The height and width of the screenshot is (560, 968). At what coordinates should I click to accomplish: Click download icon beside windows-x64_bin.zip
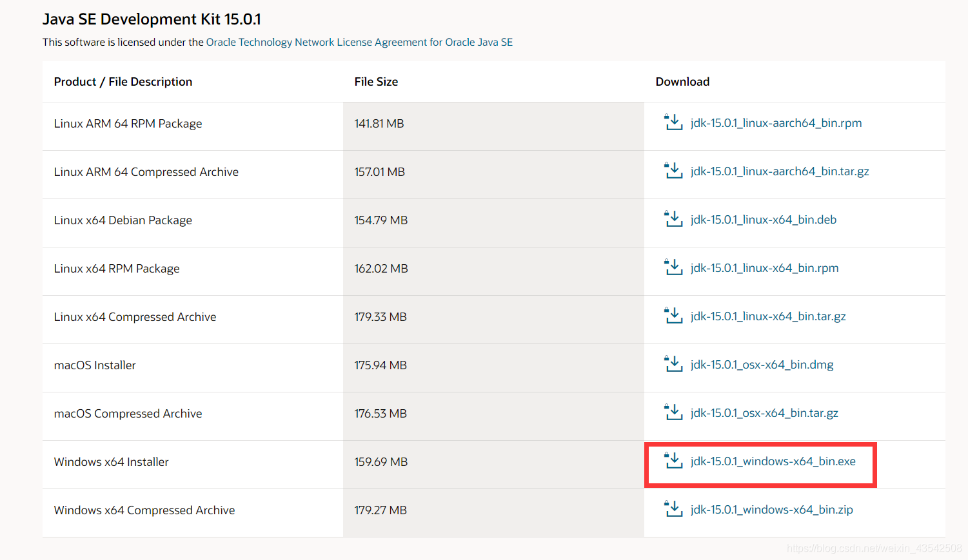click(673, 509)
